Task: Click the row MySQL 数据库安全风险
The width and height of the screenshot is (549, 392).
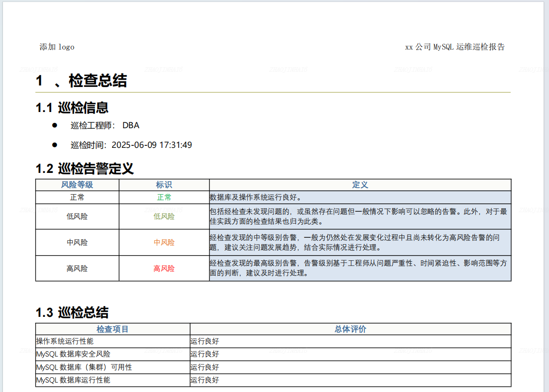Action: [x=273, y=354]
